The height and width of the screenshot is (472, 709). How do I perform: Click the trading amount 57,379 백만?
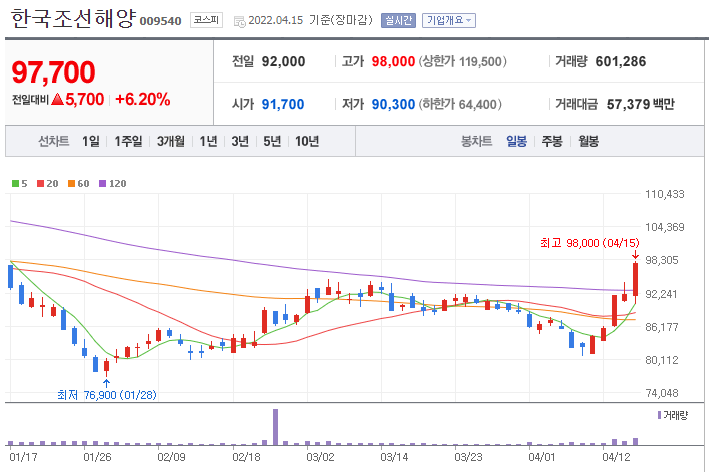640,104
